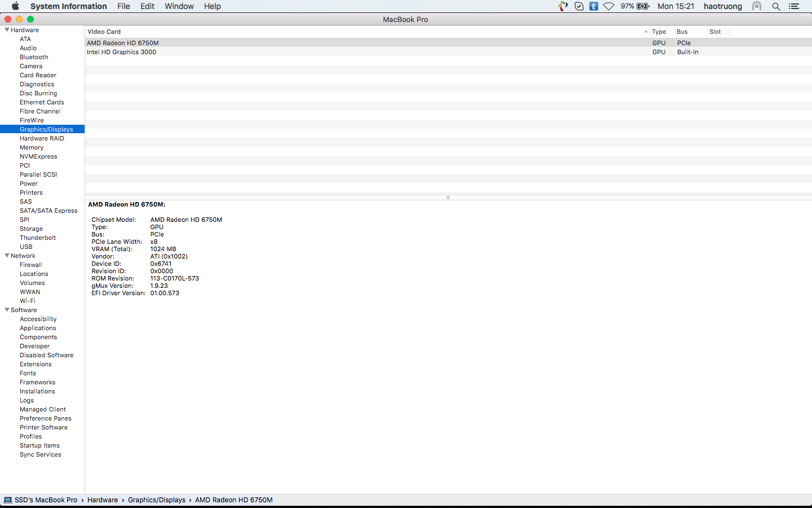Collapse the Hardware section triangle
812x508 pixels.
coord(7,30)
